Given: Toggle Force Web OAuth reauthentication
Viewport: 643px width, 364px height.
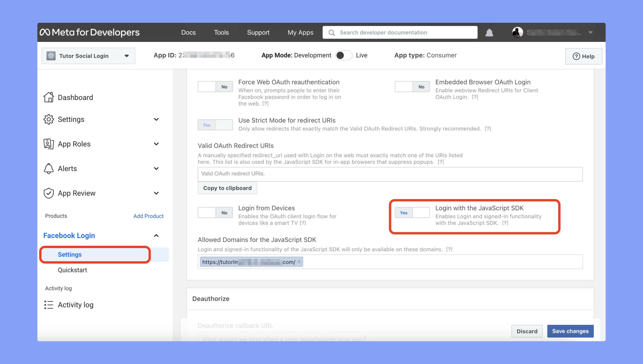Looking at the screenshot, I should tap(215, 86).
